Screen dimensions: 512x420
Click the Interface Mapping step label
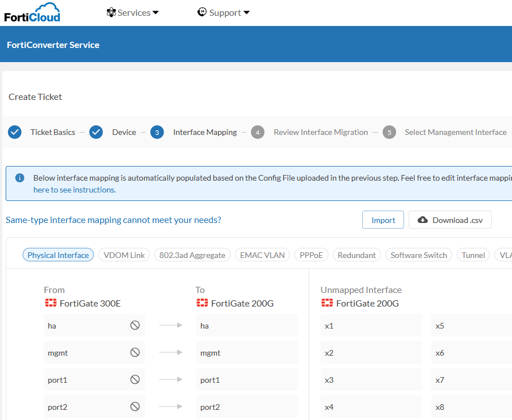coord(205,132)
